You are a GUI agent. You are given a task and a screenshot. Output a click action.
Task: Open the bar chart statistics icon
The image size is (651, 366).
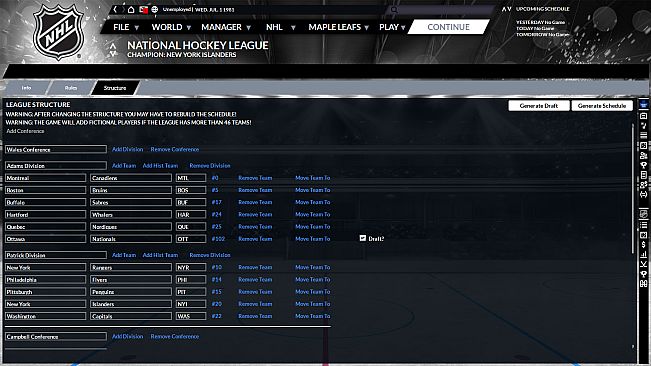pyautogui.click(x=644, y=254)
